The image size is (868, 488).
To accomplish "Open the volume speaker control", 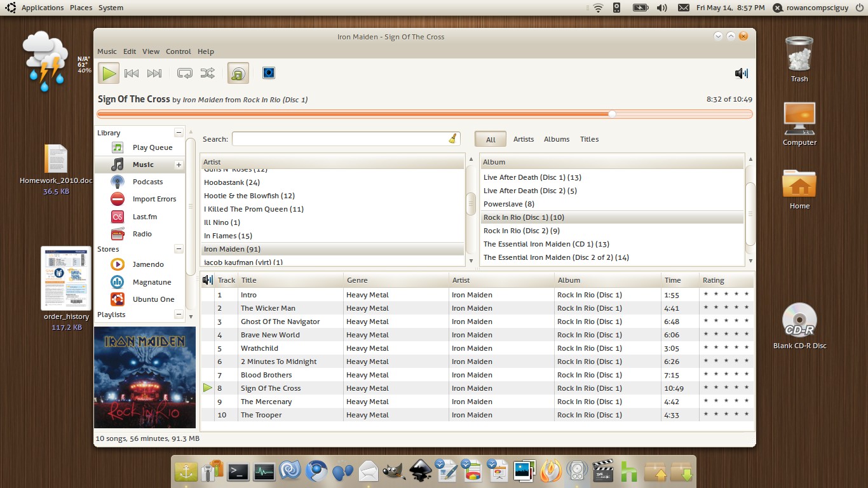I will (742, 74).
